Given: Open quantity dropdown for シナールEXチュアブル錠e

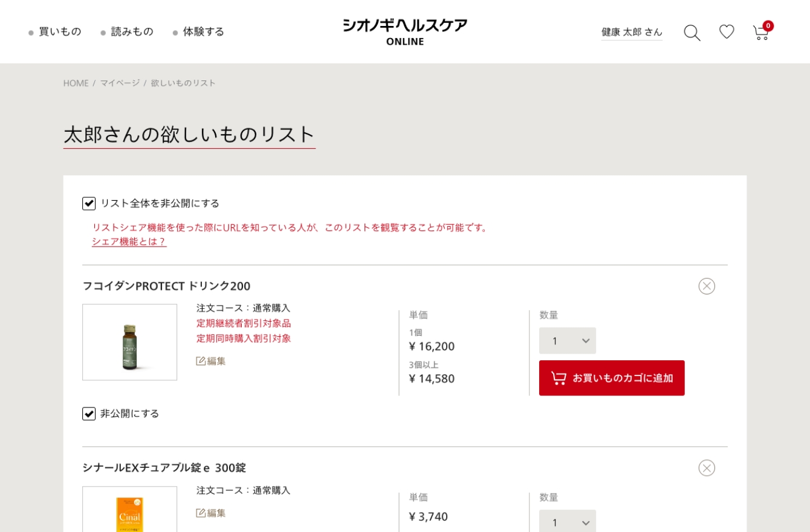Looking at the screenshot, I should (568, 521).
